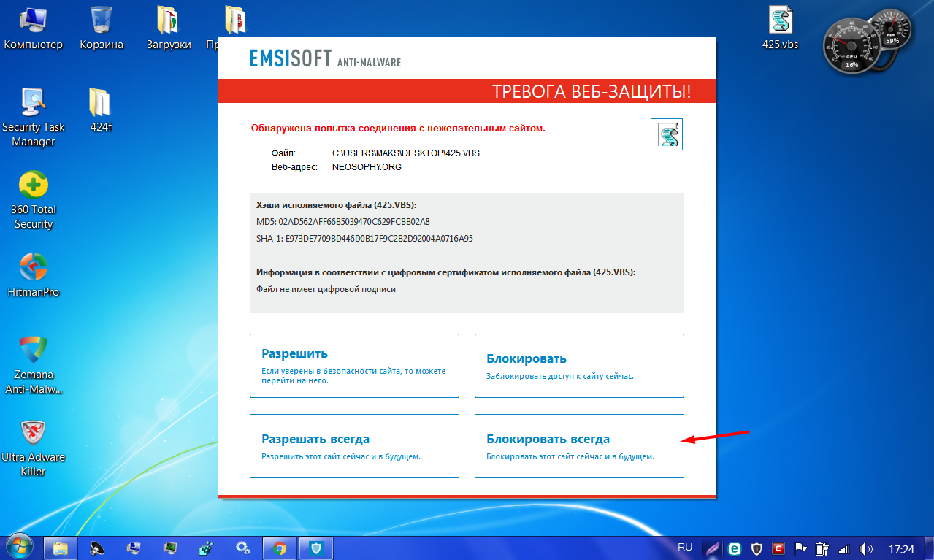Open the Windows Start menu
Viewport: 934px width, 560px height.
click(x=20, y=547)
